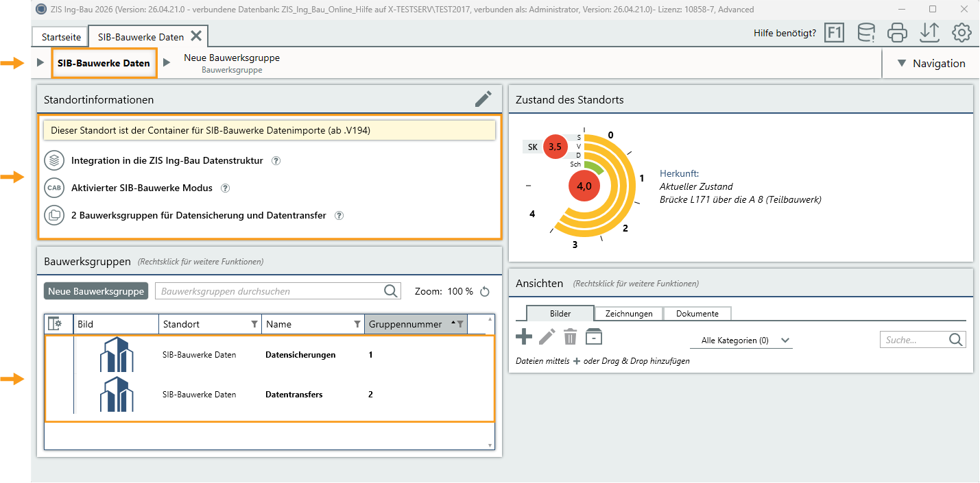The image size is (980, 483).
Task: Add a file with the plus icon in Ansichten
Action: [524, 336]
